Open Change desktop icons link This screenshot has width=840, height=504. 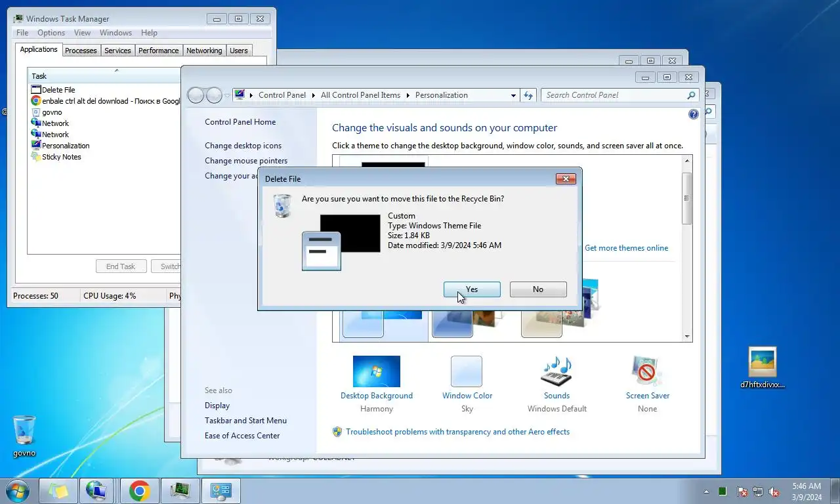[x=243, y=146]
